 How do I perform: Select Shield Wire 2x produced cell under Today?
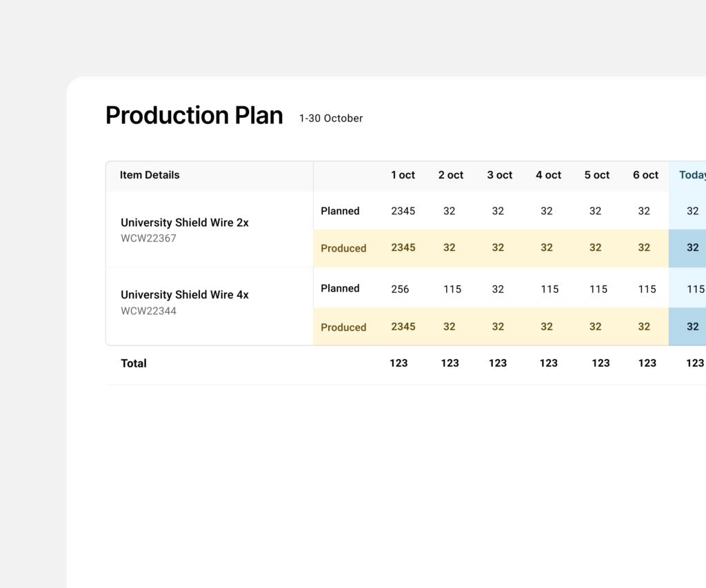692,247
